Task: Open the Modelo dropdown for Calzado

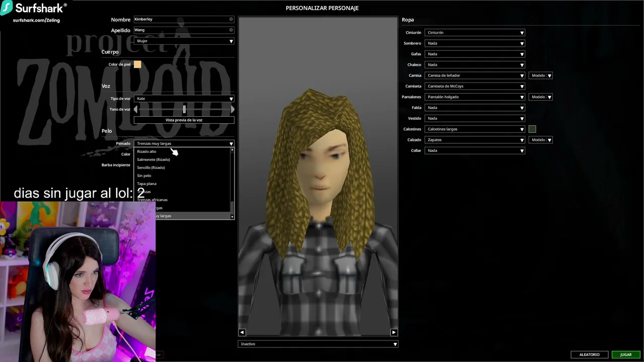Action: pyautogui.click(x=541, y=140)
